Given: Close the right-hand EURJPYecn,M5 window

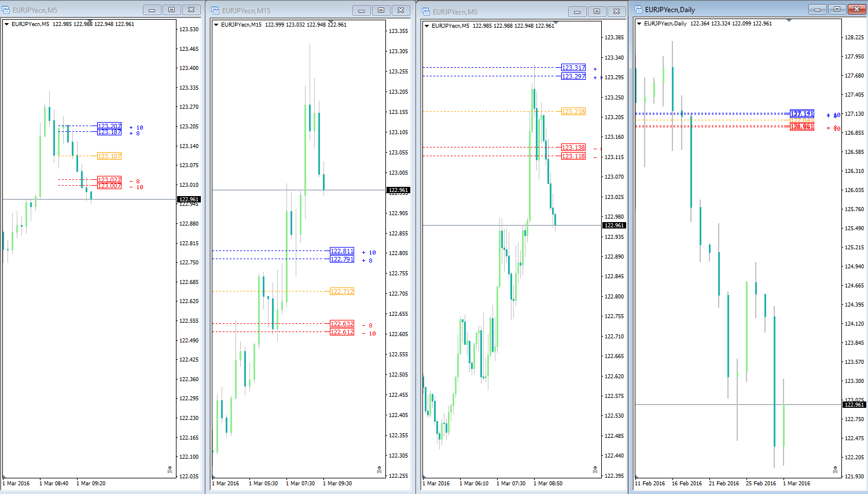Looking at the screenshot, I should tap(617, 12).
